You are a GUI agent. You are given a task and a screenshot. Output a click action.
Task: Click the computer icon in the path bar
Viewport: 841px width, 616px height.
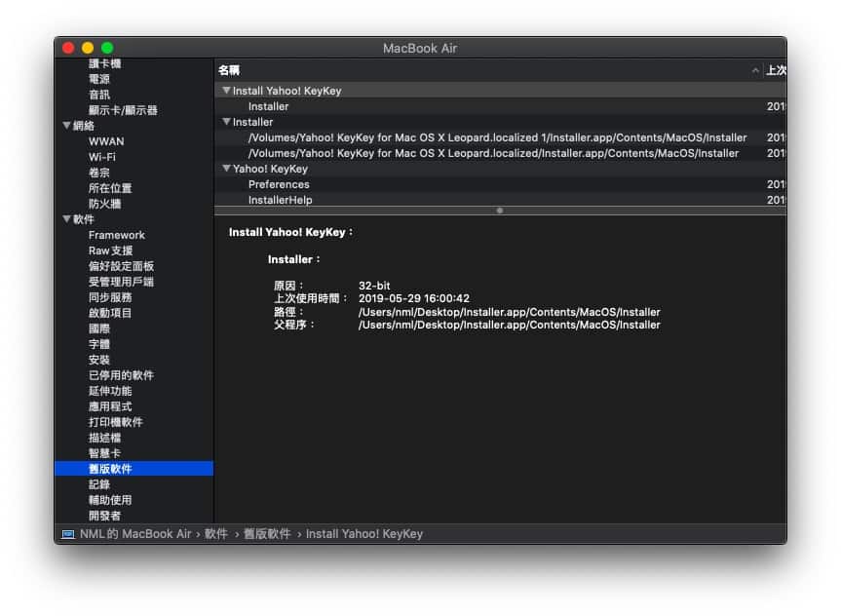pos(68,534)
